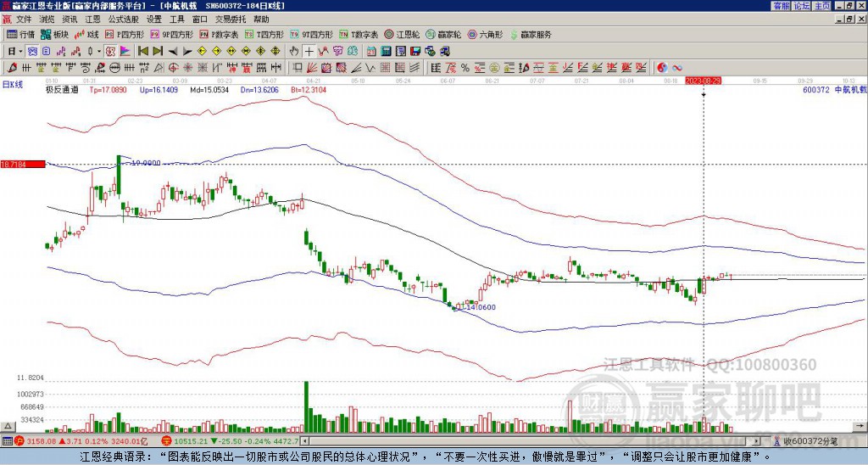Click the Tp=17.0890 indicator value

click(x=108, y=89)
